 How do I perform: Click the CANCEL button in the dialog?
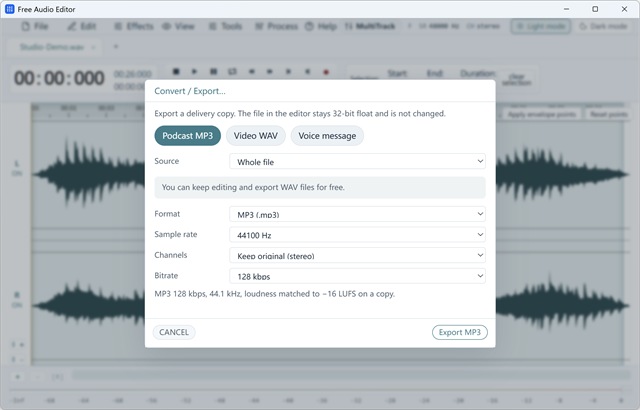tap(174, 332)
